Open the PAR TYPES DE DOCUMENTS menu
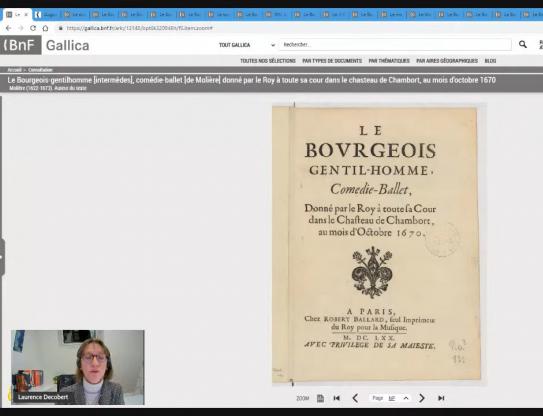The image size is (543, 416). point(332,61)
